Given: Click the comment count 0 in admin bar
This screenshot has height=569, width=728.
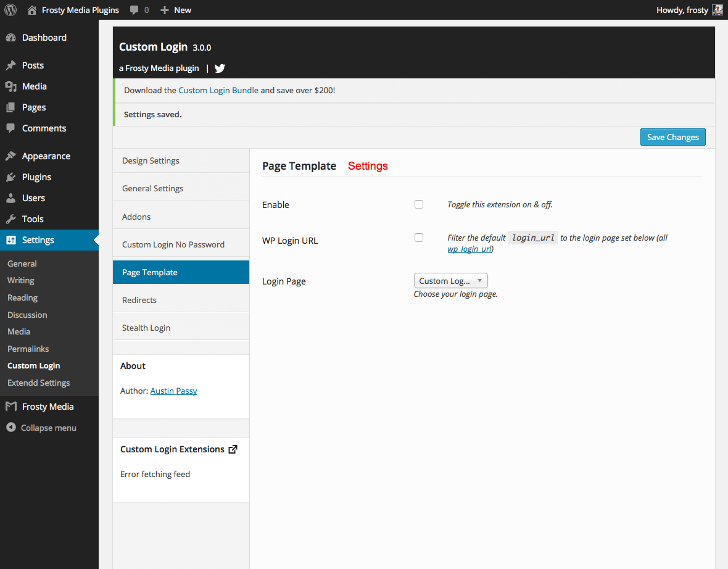Looking at the screenshot, I should 147,10.
